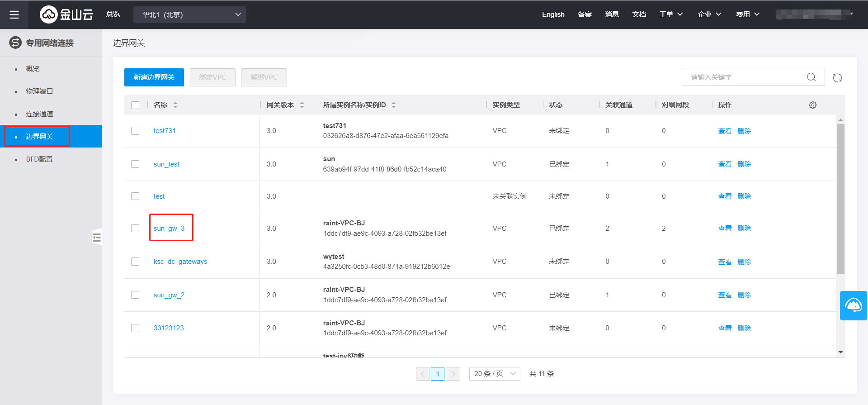Click the Kingsoft Cloud logo

(x=66, y=14)
